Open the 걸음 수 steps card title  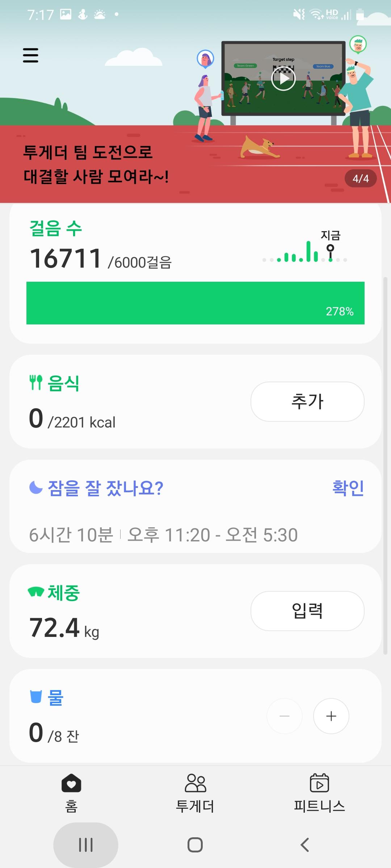click(56, 229)
